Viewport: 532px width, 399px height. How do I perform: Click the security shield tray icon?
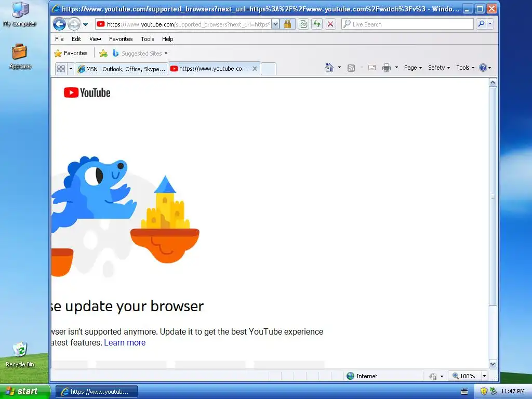[x=484, y=391]
